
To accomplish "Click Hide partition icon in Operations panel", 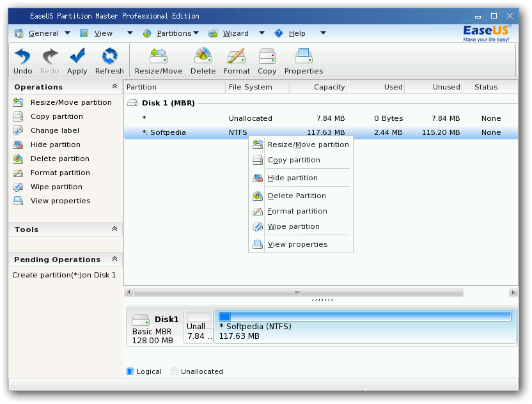I will coord(18,144).
